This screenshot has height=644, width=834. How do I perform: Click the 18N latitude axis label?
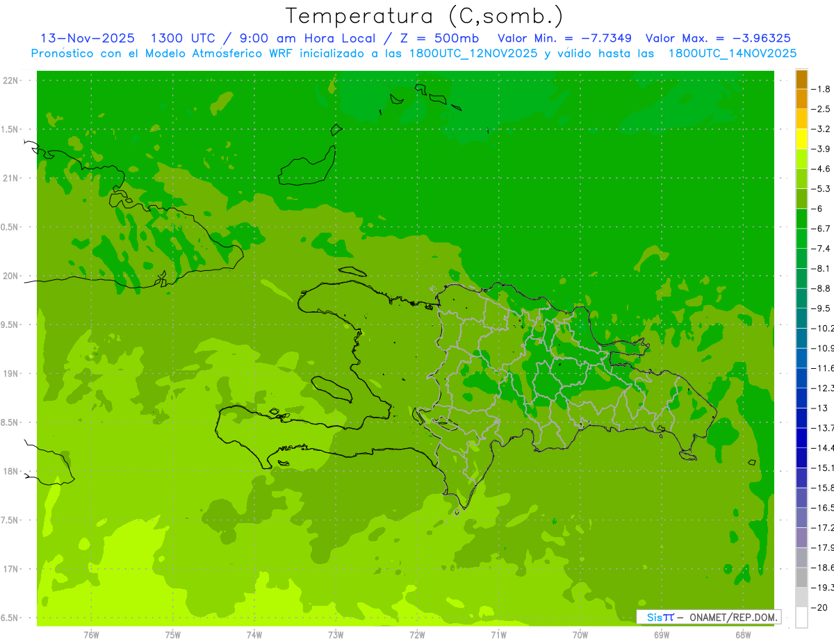11,471
